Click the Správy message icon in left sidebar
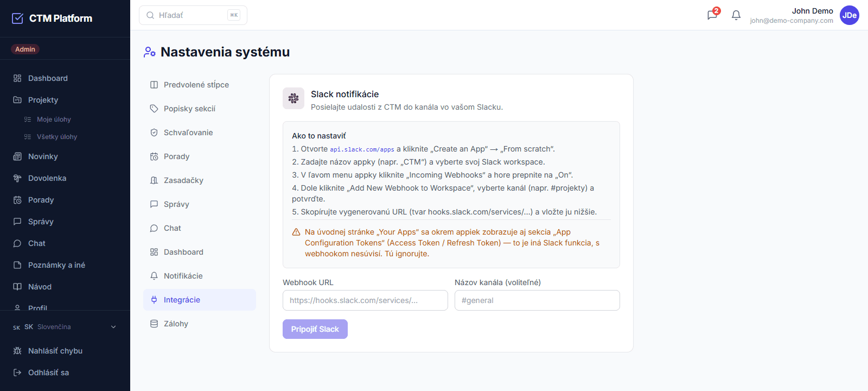Image resolution: width=868 pixels, height=391 pixels. (x=17, y=222)
